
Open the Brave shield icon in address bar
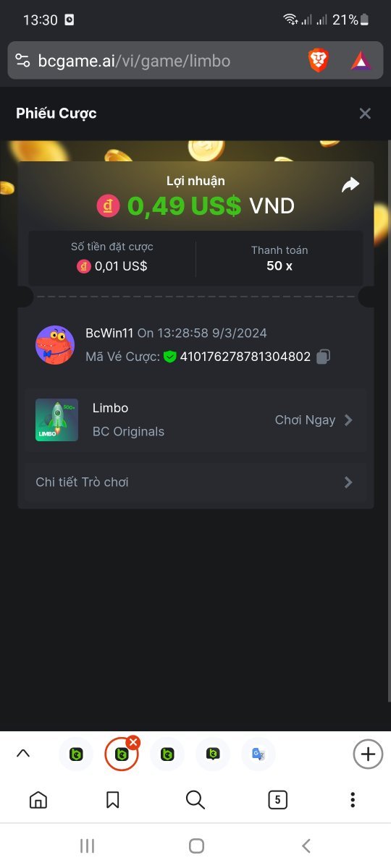coord(319,61)
